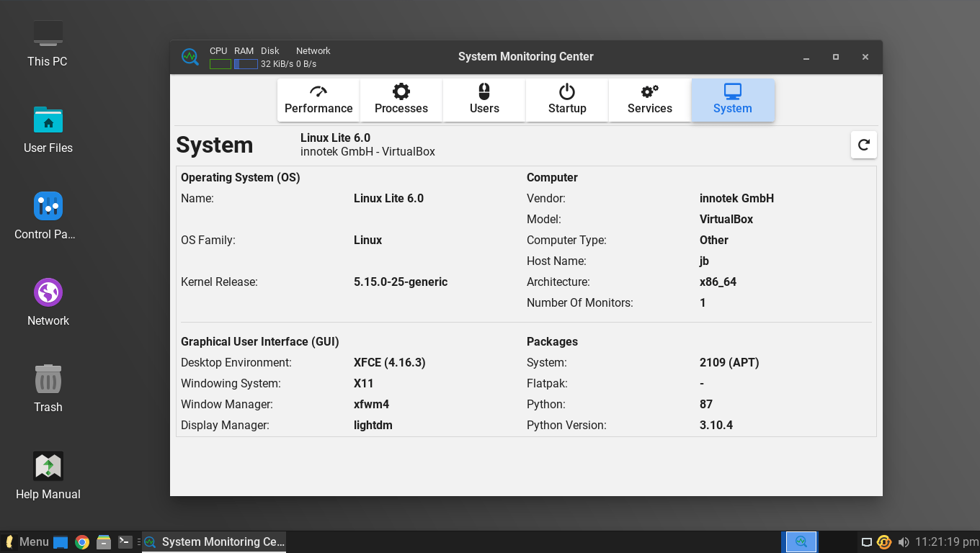Click the Network speed reading 0 B/s

(x=306, y=64)
